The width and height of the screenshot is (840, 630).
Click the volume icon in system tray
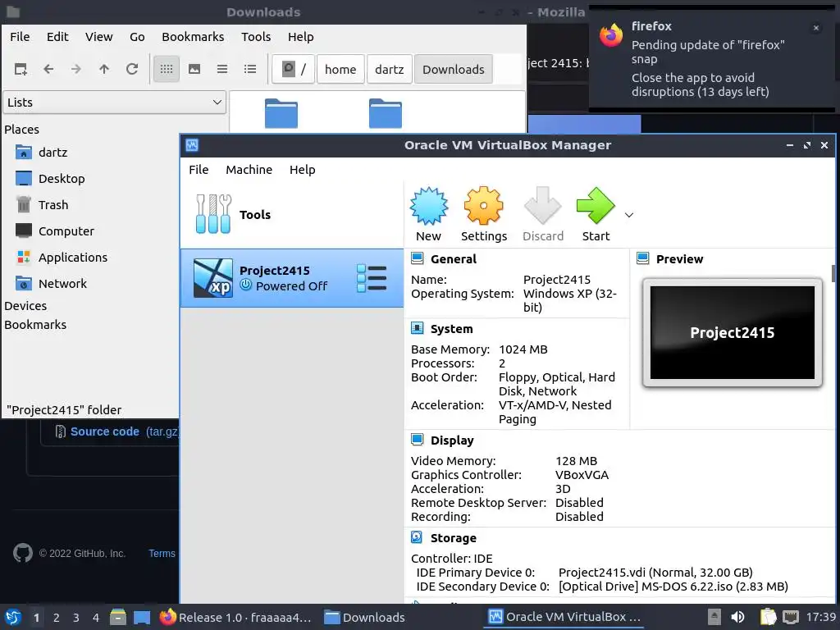click(737, 617)
